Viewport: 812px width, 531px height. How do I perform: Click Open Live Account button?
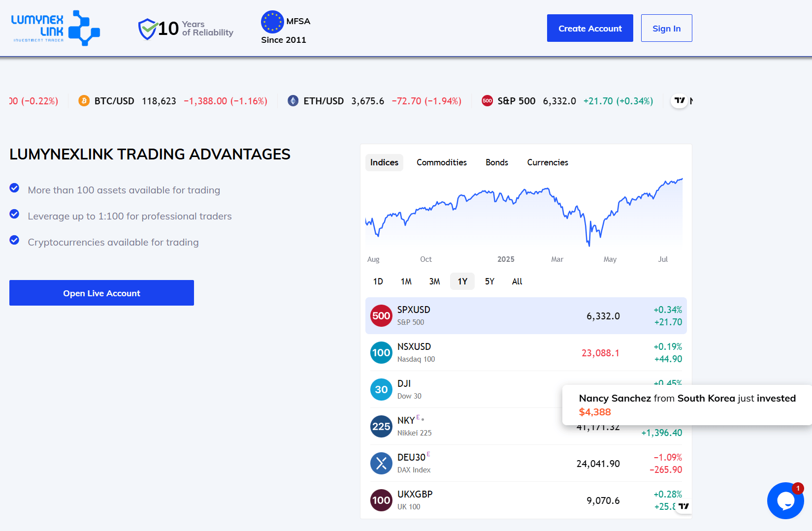tap(101, 293)
